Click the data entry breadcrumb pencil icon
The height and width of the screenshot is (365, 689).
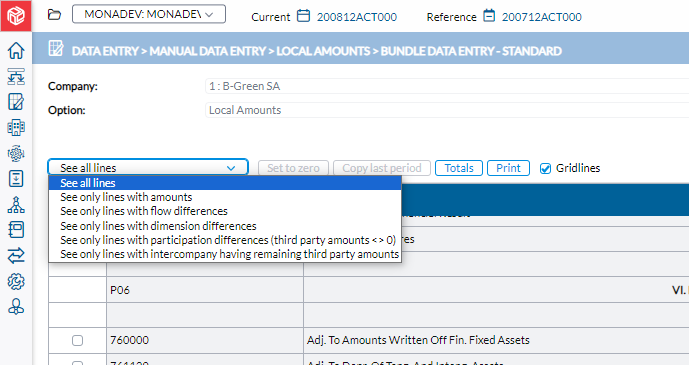(x=56, y=48)
